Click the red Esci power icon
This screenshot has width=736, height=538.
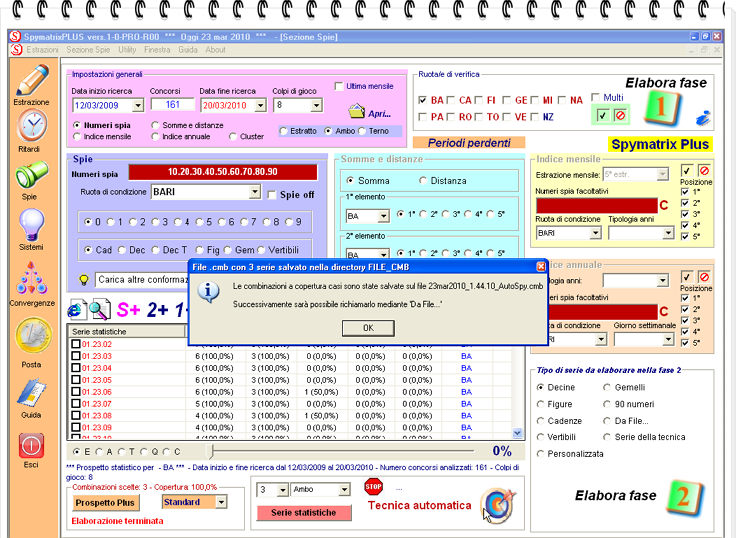pos(31,445)
